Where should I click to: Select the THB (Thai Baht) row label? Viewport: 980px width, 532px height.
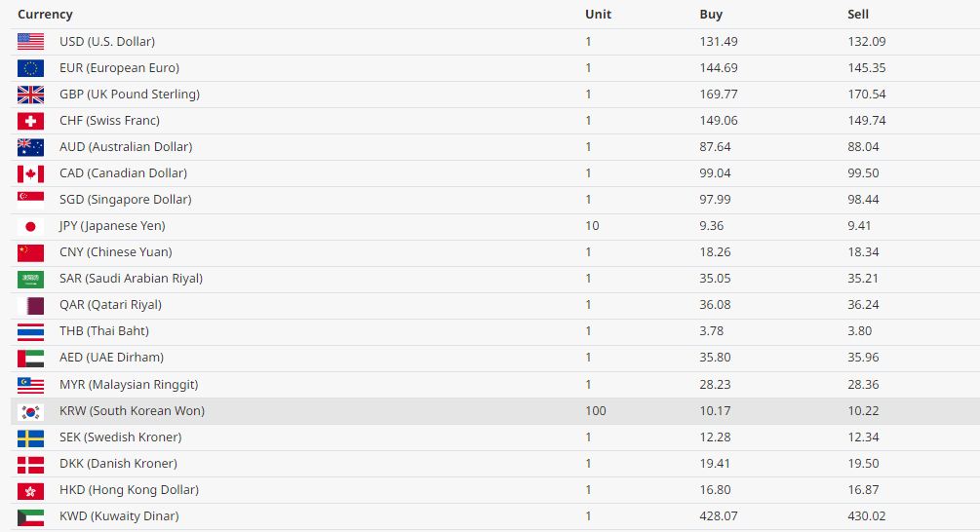(104, 331)
